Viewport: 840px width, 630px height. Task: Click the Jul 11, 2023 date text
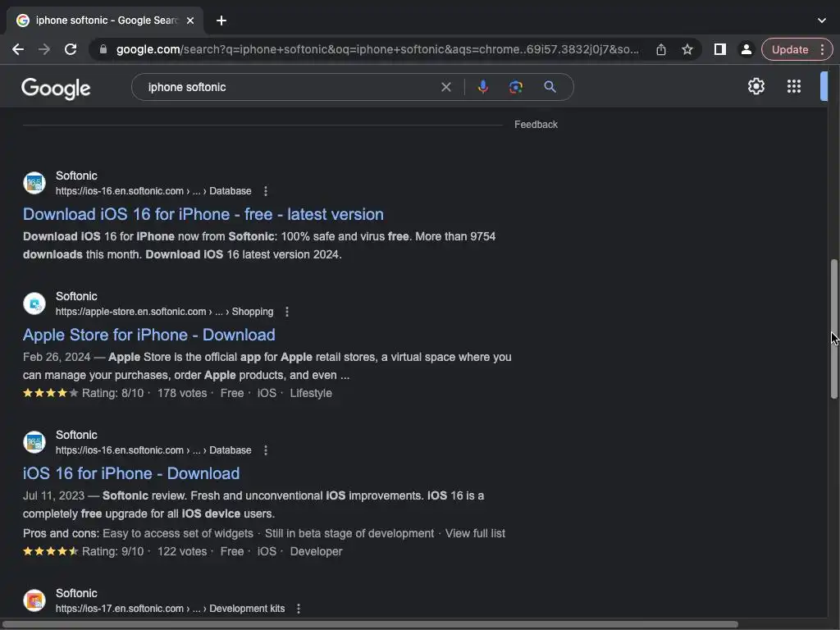pos(53,496)
